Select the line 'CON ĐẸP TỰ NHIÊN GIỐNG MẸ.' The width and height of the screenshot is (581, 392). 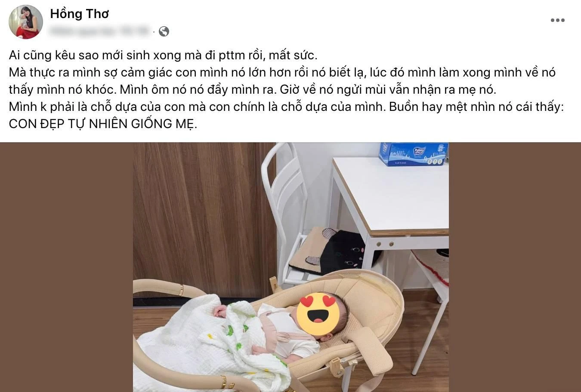pyautogui.click(x=103, y=124)
